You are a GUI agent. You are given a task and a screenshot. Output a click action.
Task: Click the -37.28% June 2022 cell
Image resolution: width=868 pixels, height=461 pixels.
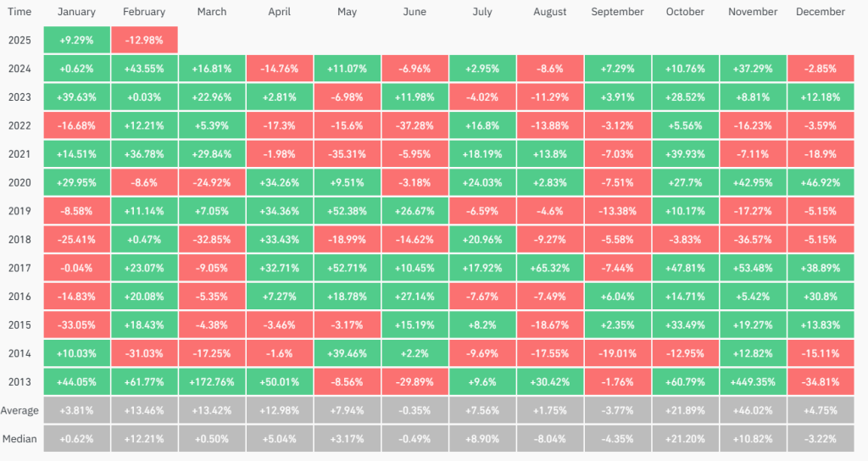415,126
